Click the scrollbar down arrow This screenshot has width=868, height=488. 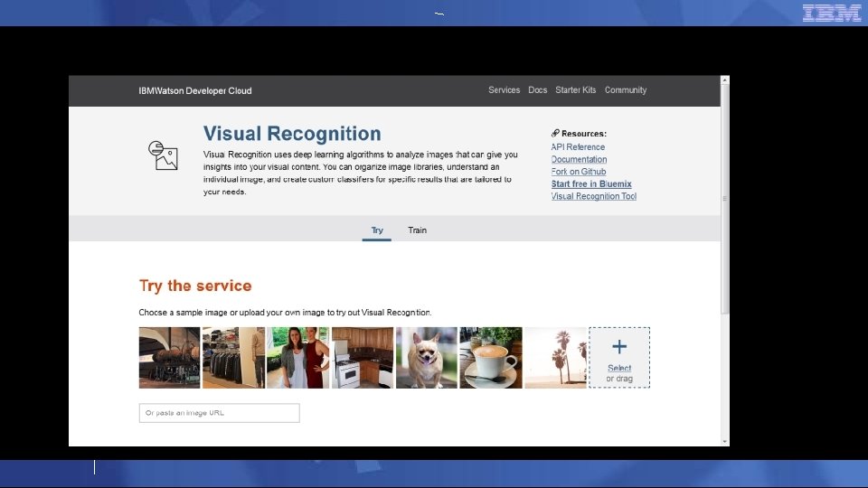pos(724,442)
